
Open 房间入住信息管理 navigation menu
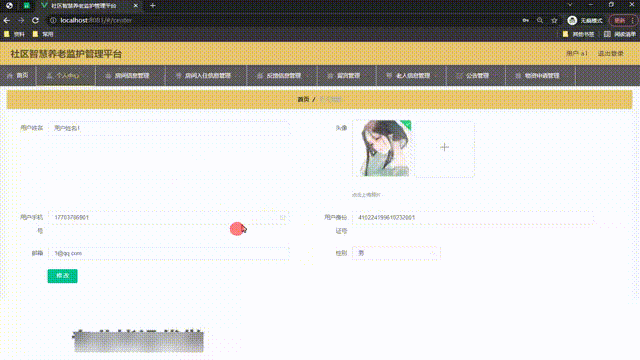(206, 76)
